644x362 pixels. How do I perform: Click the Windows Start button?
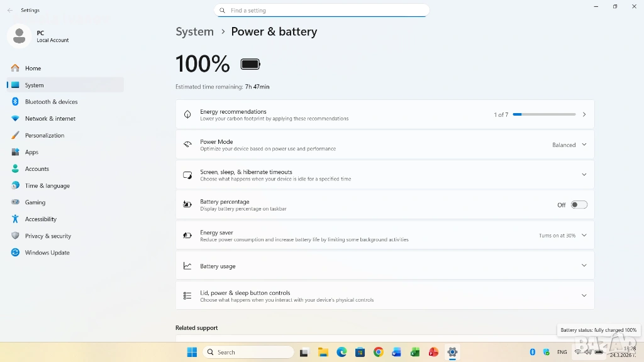pos(192,352)
